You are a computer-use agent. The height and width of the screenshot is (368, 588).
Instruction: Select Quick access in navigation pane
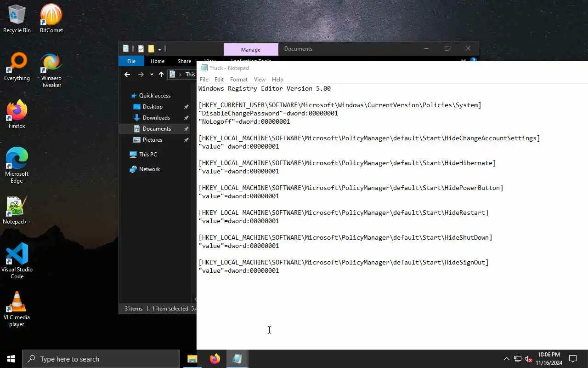154,96
